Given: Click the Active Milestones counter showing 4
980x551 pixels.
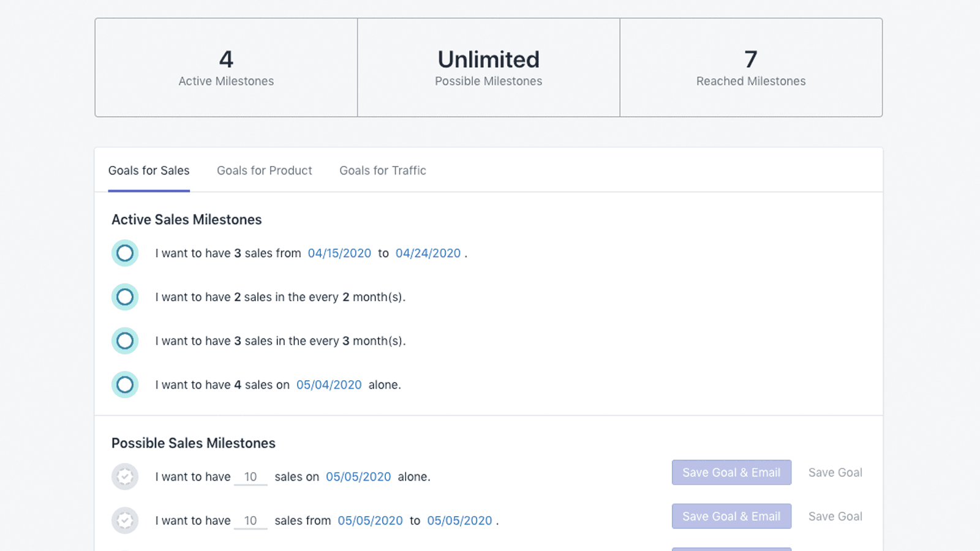Looking at the screenshot, I should [225, 67].
